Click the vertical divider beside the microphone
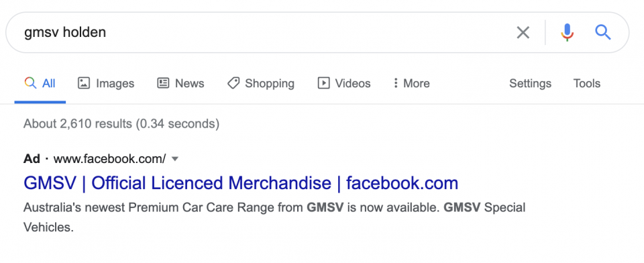Image resolution: width=644 pixels, height=263 pixels. 545,32
